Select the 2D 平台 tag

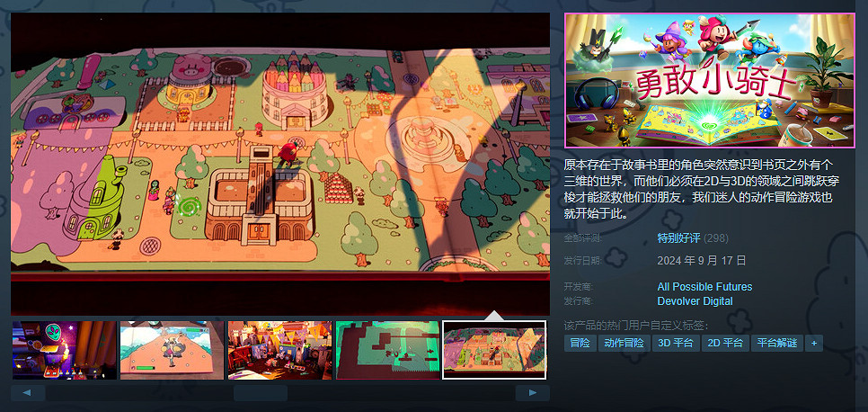pos(725,343)
